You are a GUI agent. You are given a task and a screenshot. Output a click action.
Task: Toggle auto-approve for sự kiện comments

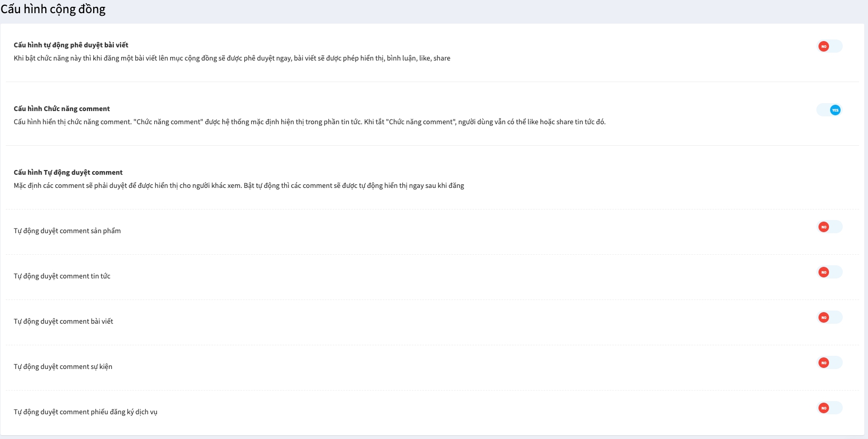tap(830, 363)
